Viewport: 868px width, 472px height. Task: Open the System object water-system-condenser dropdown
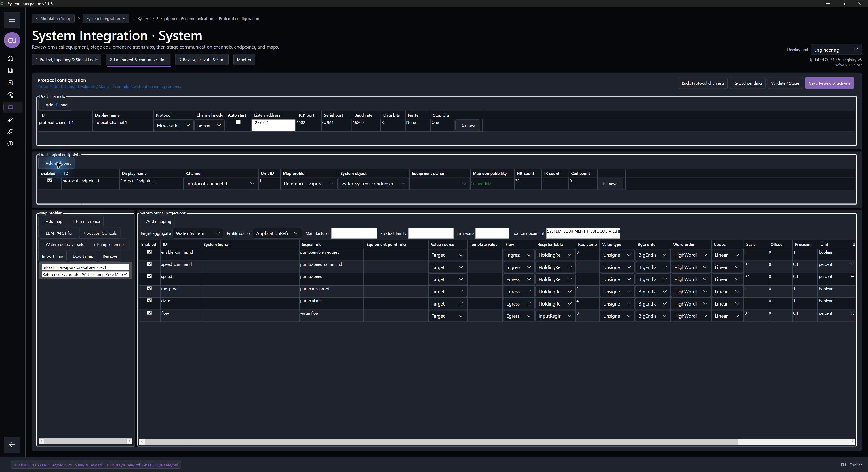click(373, 184)
